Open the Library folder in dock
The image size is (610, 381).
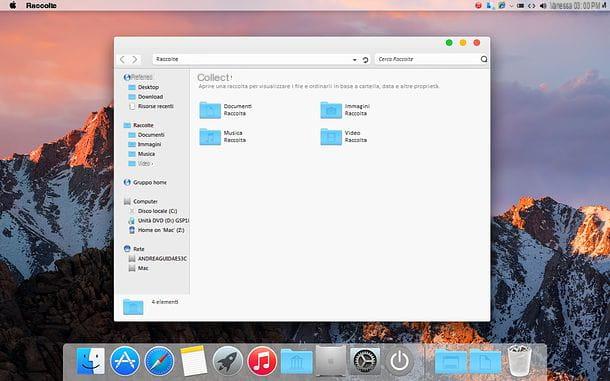[296, 361]
